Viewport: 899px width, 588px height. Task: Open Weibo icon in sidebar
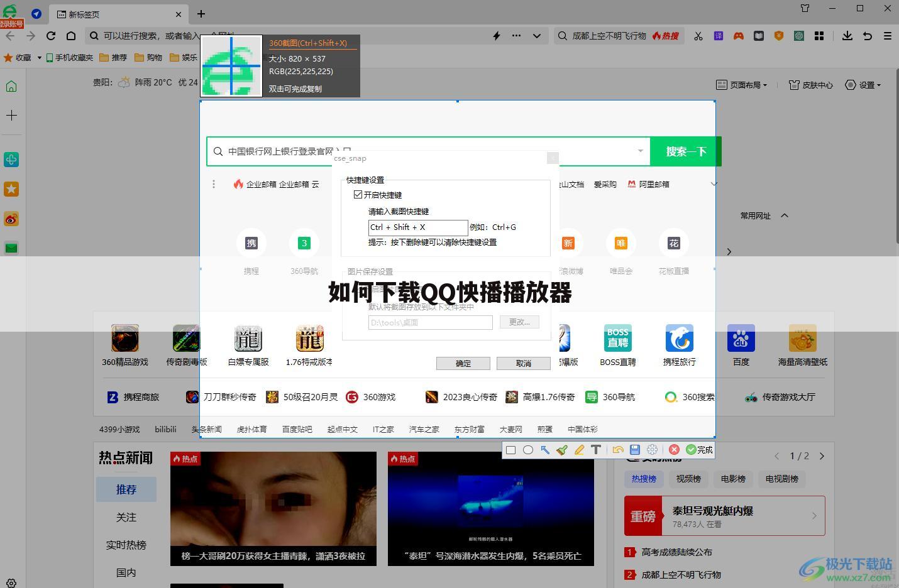[x=11, y=219]
